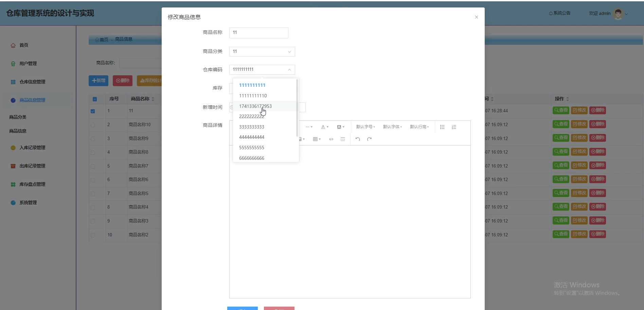Image resolution: width=644 pixels, height=310 pixels.
Task: Open the 默认字号 font size dropdown
Action: (365, 127)
